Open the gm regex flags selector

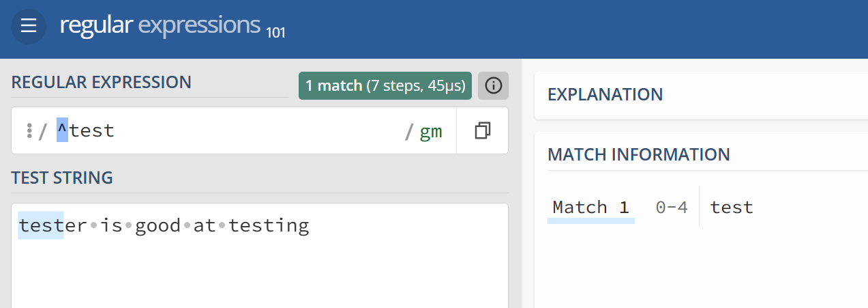point(430,131)
